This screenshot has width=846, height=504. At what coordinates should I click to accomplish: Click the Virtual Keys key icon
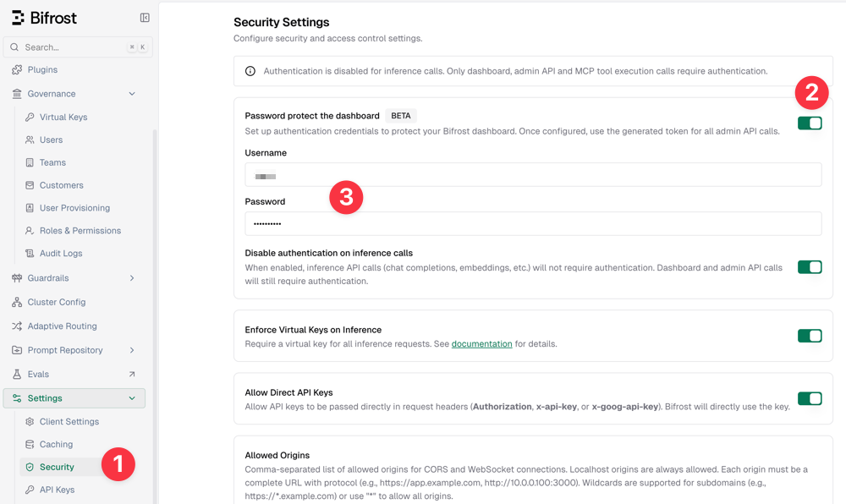[x=30, y=118]
